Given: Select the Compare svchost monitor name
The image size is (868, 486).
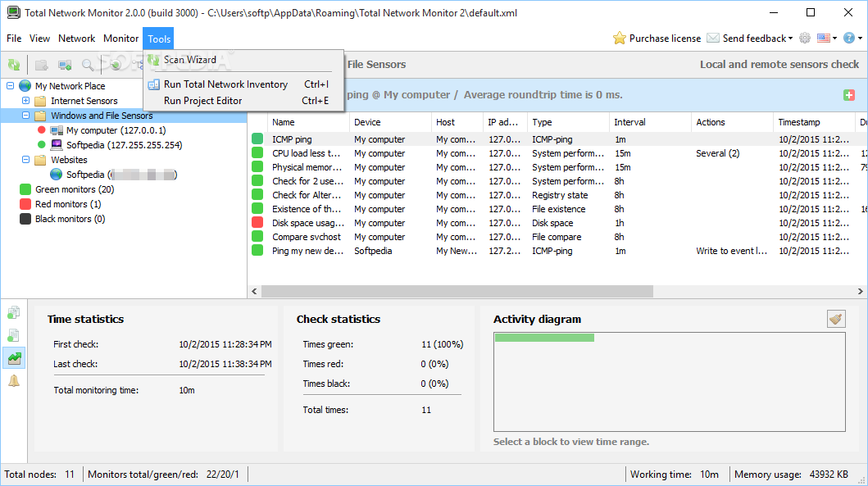Looking at the screenshot, I should coord(306,237).
